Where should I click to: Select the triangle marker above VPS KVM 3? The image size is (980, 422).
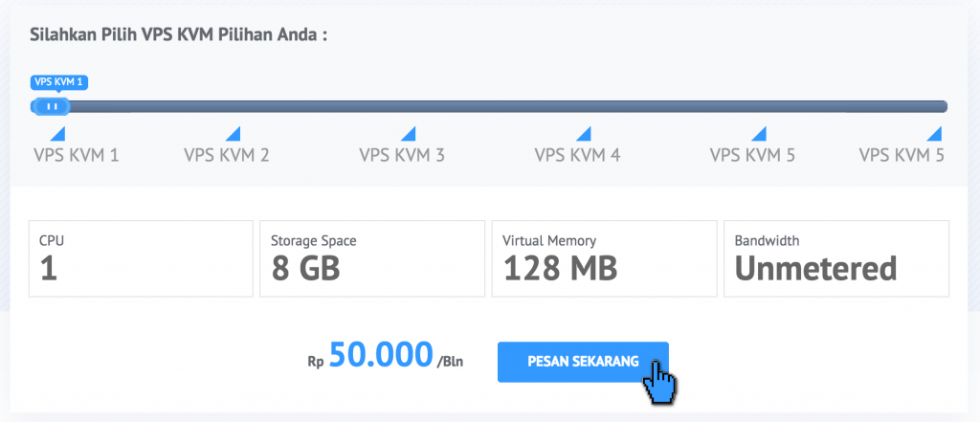click(408, 133)
